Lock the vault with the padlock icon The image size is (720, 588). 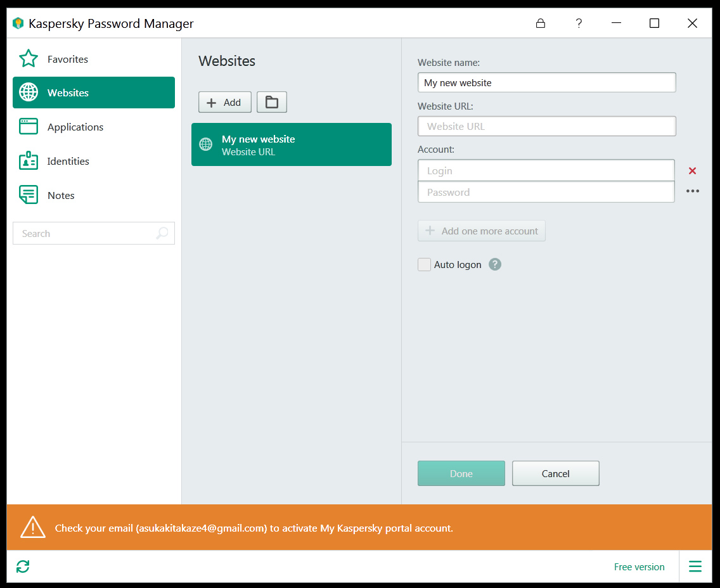[x=541, y=23]
